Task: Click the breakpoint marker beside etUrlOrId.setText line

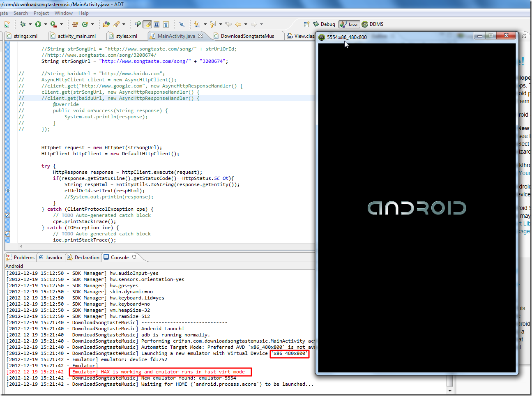Action: pos(8,191)
